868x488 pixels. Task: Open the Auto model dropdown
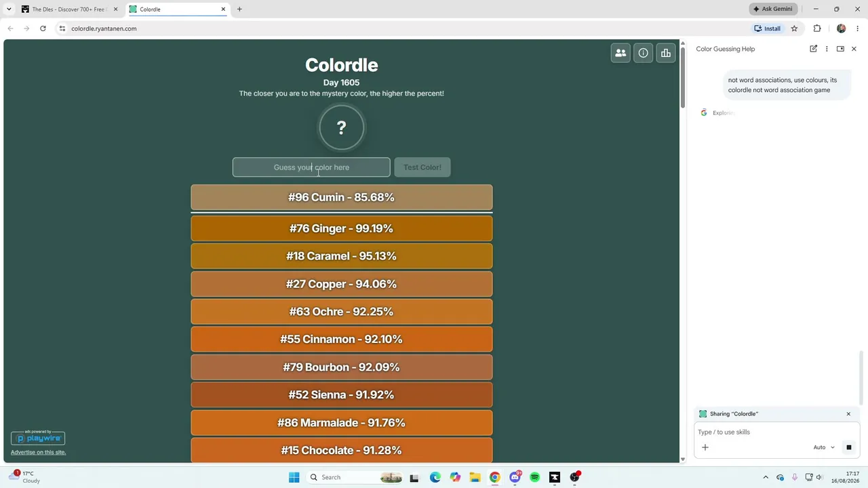823,447
